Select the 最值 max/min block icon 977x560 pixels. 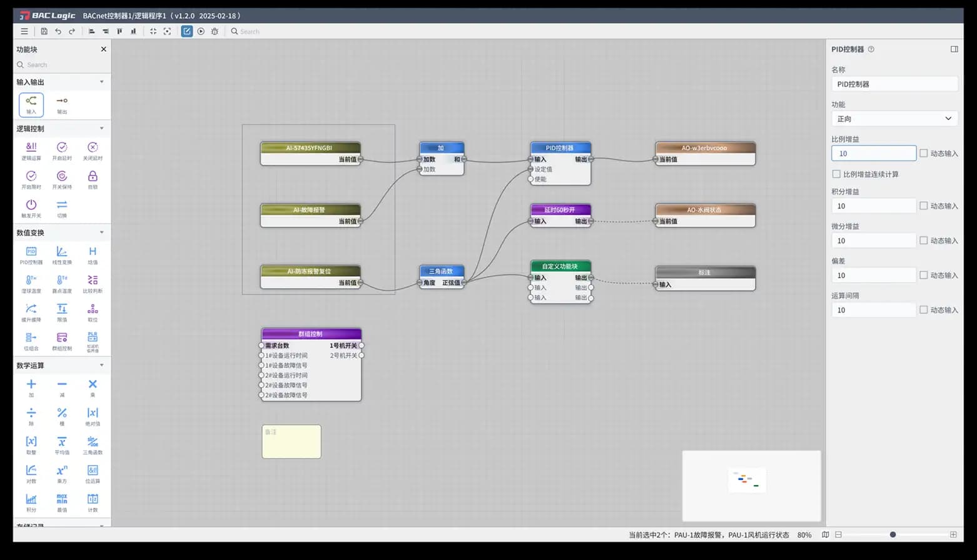[x=62, y=502]
